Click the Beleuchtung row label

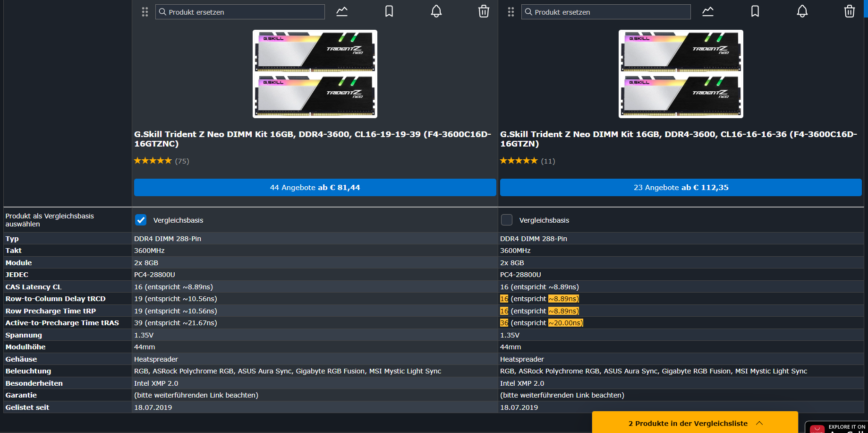[28, 371]
